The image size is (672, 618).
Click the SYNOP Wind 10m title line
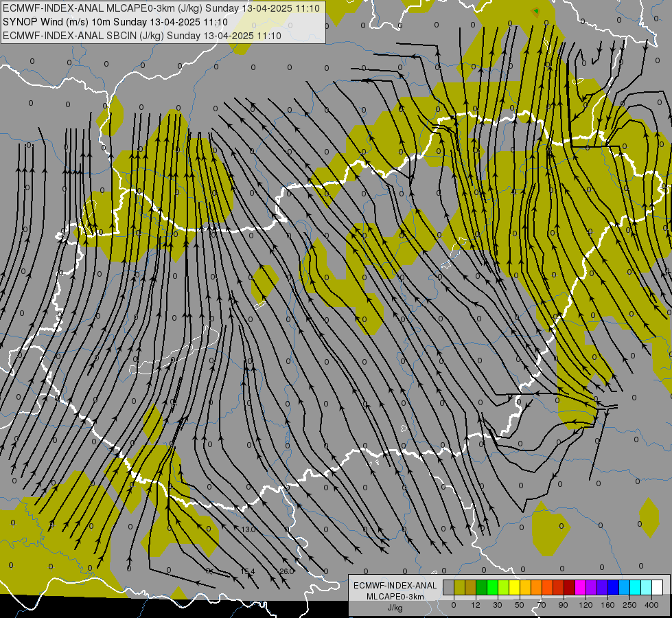[115, 22]
